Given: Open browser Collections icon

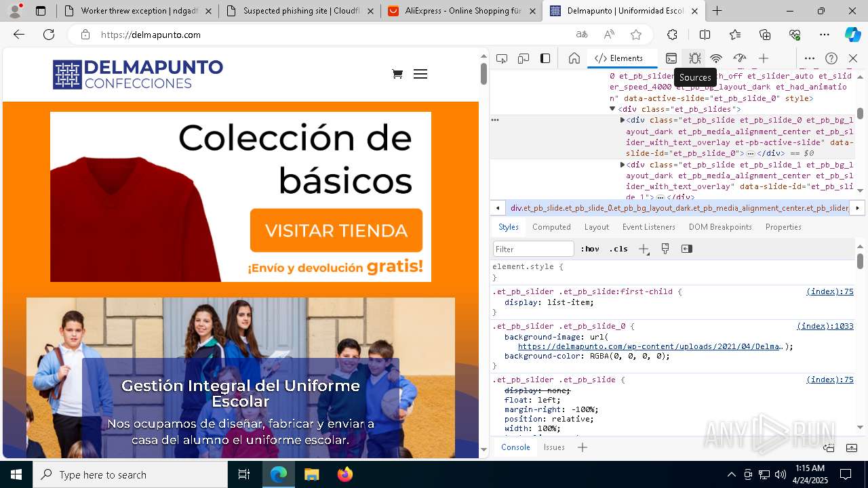Looking at the screenshot, I should pyautogui.click(x=765, y=35).
